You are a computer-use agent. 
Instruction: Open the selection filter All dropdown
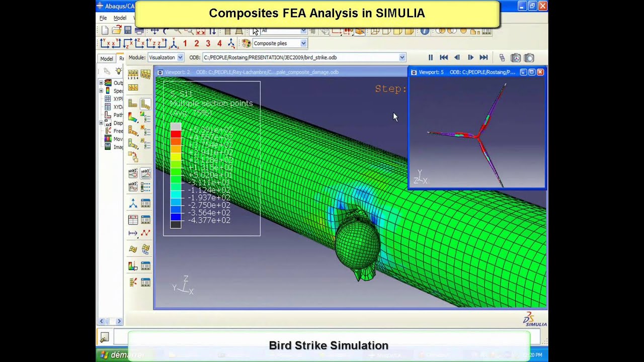click(303, 31)
